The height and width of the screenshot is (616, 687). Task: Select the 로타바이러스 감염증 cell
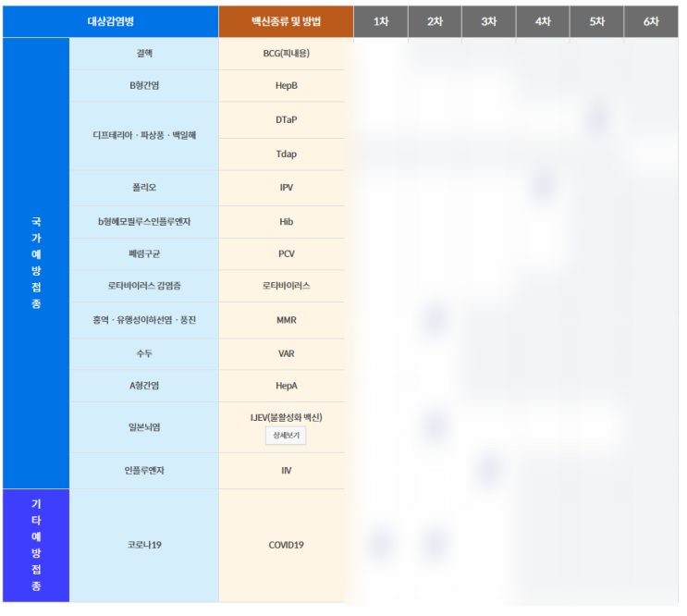[x=144, y=286]
